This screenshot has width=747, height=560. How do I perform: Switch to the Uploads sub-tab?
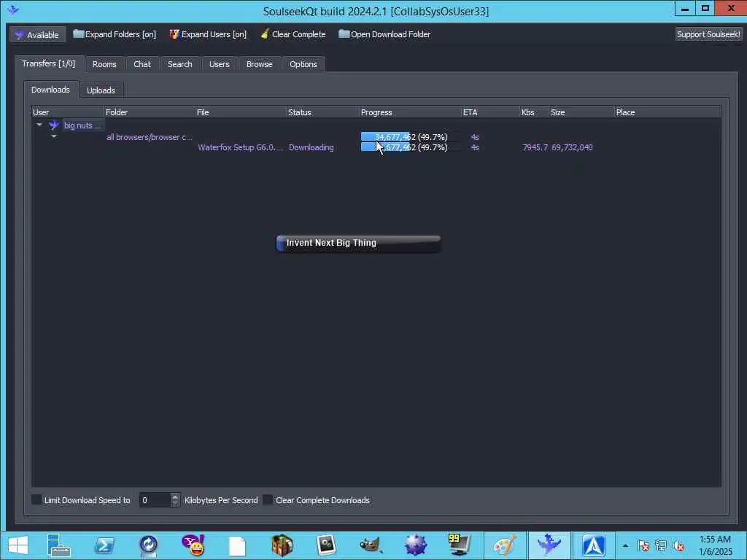(101, 90)
